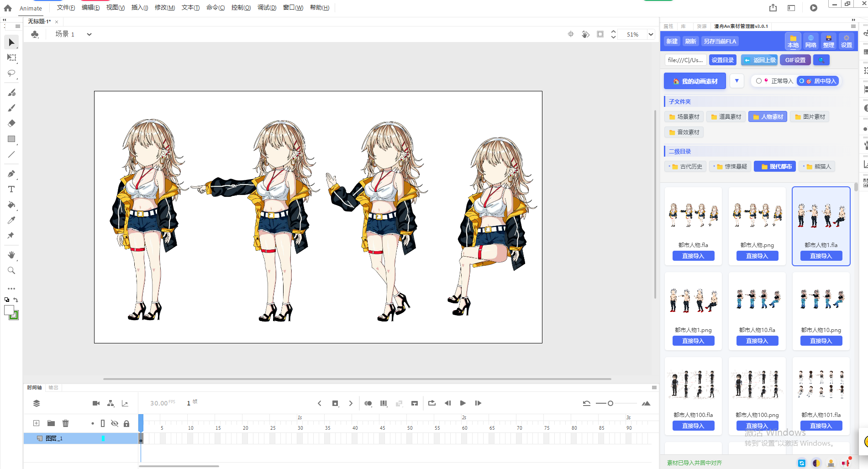Select the Rectangle tool

(x=11, y=139)
